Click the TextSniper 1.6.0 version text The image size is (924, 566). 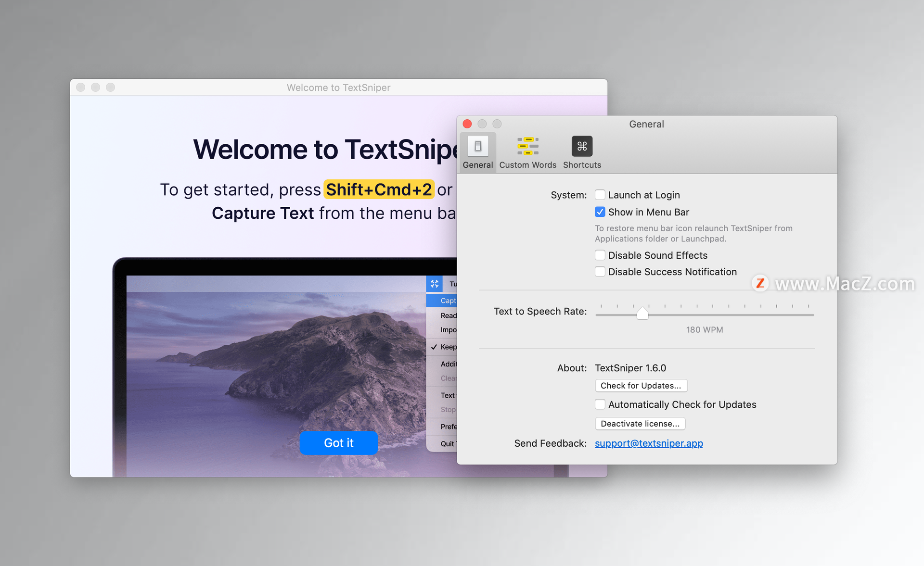click(x=630, y=368)
